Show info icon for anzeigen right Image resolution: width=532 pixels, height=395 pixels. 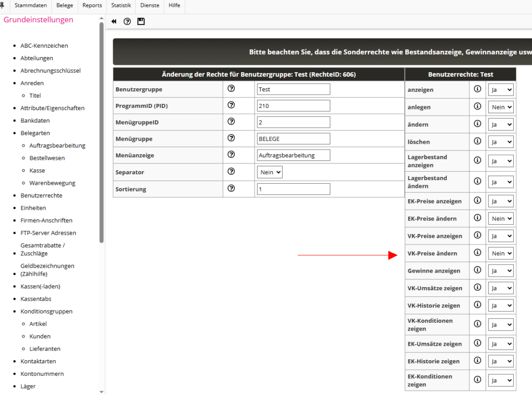pyautogui.click(x=477, y=89)
